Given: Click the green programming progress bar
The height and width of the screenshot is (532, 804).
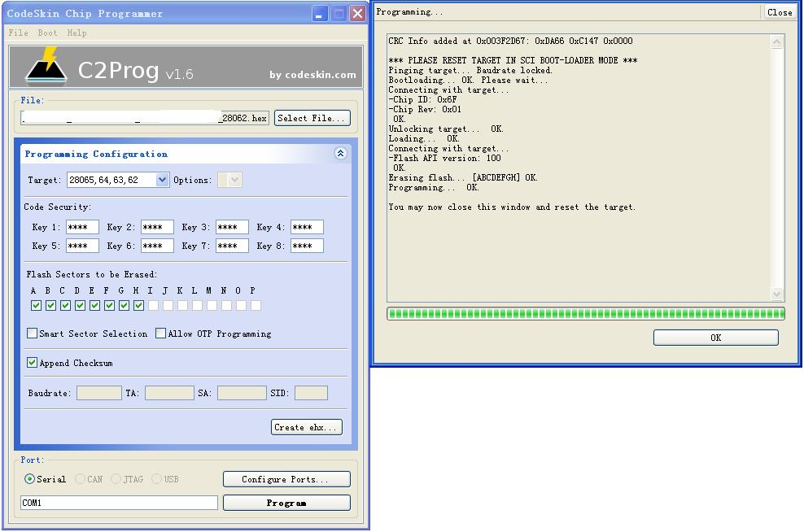Looking at the screenshot, I should (x=586, y=314).
